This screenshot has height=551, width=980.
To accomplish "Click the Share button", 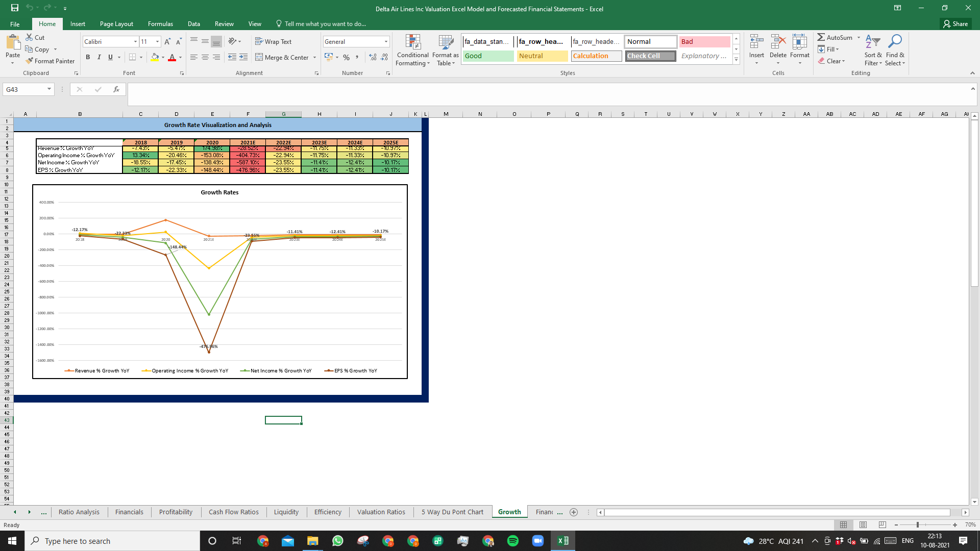I will pyautogui.click(x=955, y=24).
